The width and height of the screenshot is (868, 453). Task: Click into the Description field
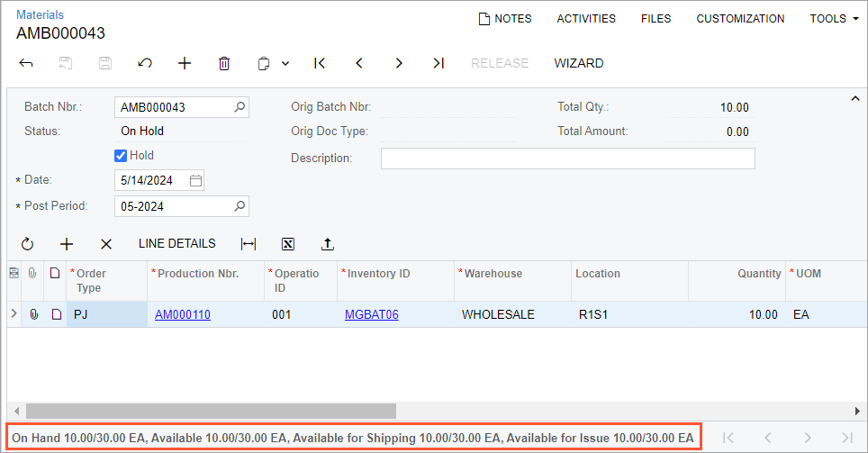tap(567, 159)
